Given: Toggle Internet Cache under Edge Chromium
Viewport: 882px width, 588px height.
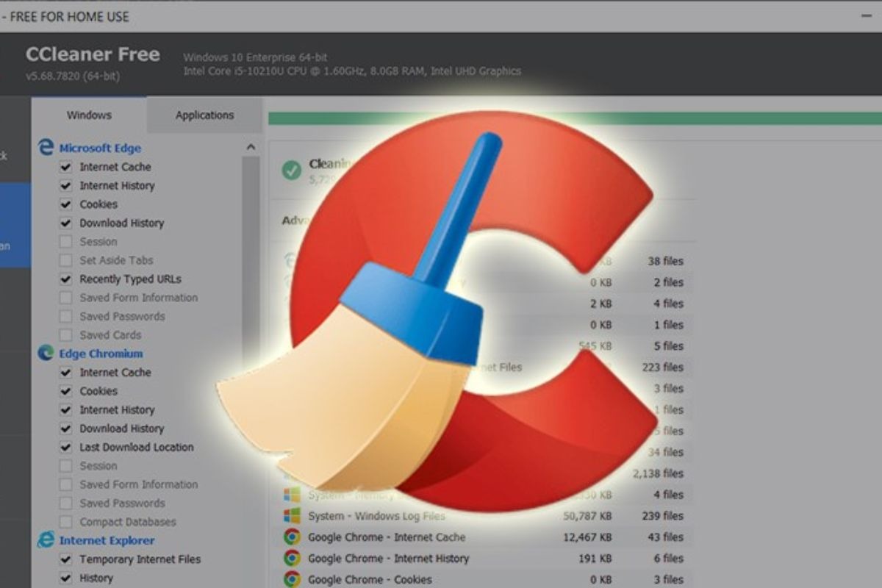Looking at the screenshot, I should (65, 373).
